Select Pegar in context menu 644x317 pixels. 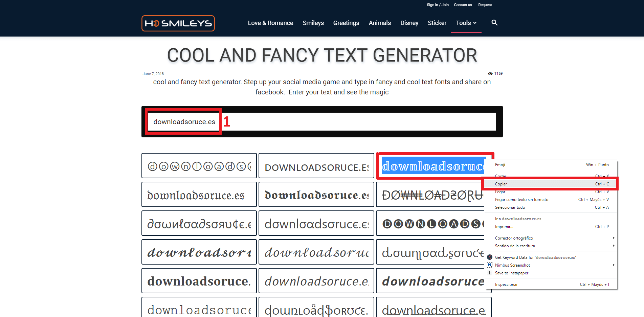point(551,192)
